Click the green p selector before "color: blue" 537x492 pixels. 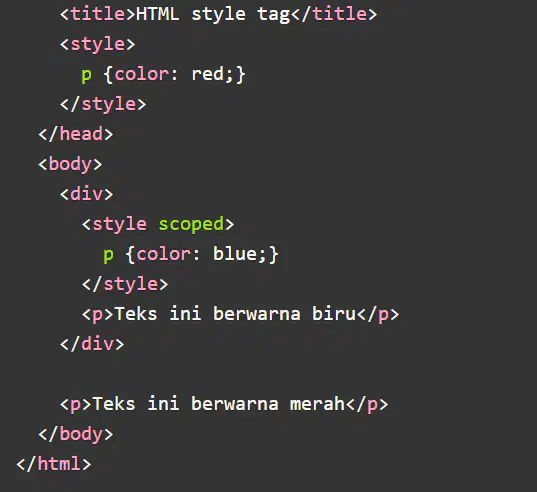108,255
